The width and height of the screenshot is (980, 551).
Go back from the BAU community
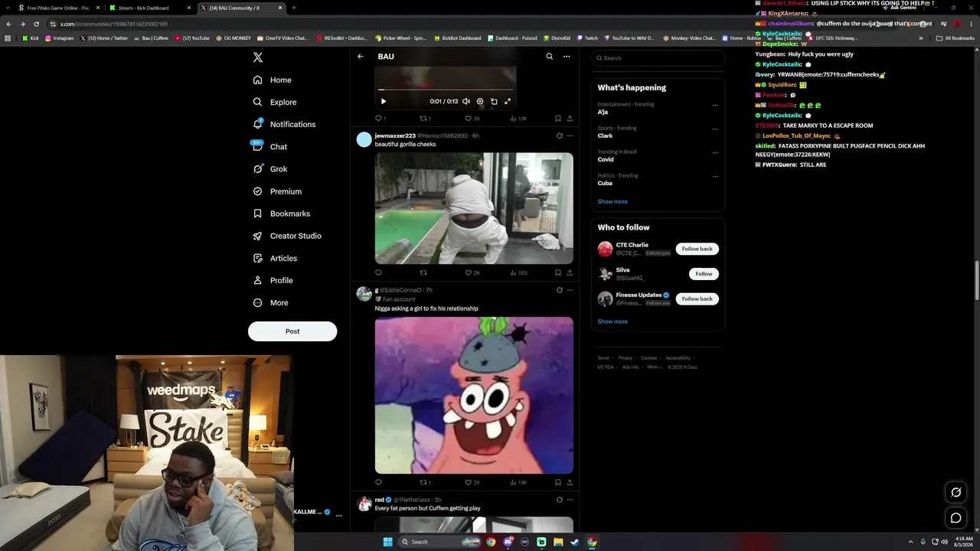361,57
